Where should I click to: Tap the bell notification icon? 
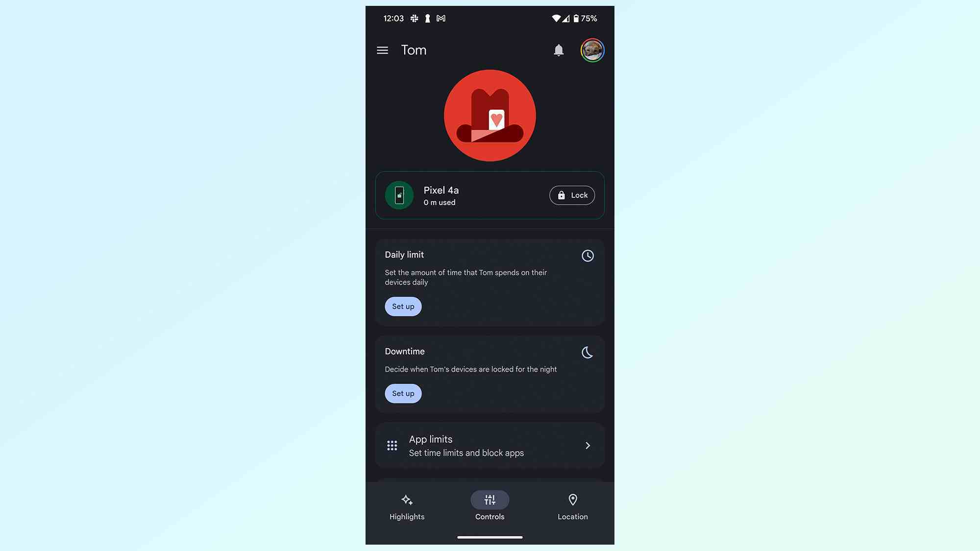(x=559, y=50)
